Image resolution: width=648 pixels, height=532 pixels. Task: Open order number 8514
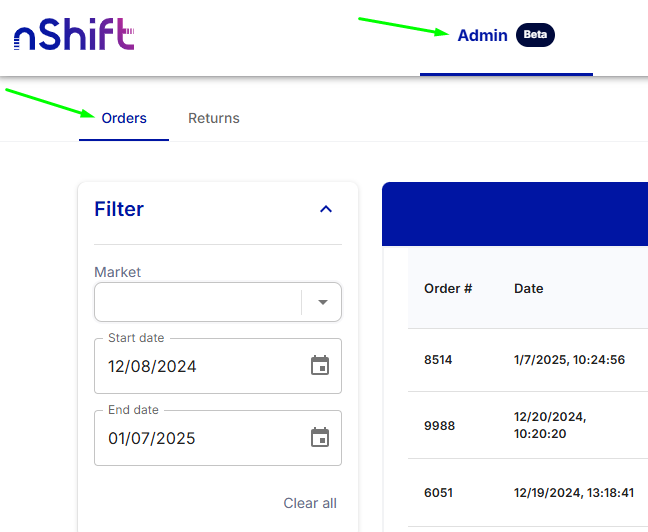coord(438,359)
